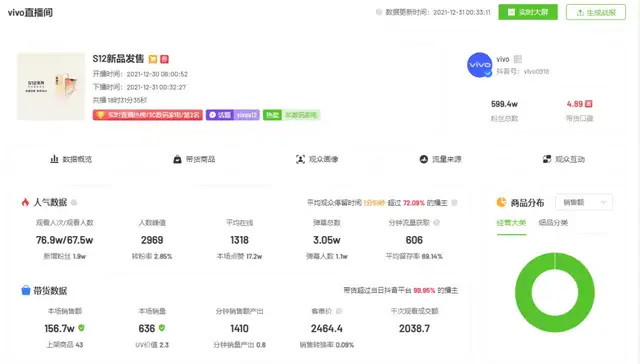640x364 pixels.
Task: Click the 1318 平均在线 value
Action: [239, 240]
